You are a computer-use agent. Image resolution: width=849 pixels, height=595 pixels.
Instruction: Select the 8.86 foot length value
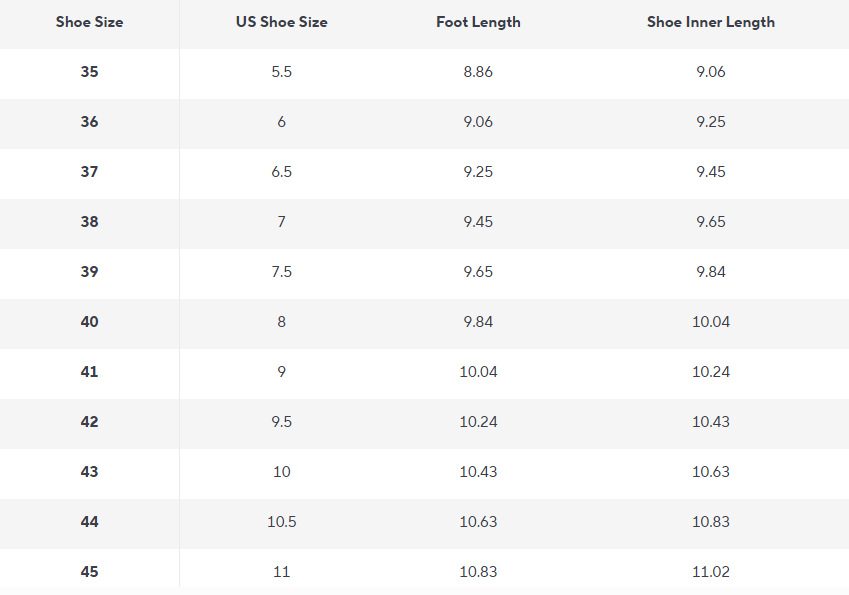(478, 72)
